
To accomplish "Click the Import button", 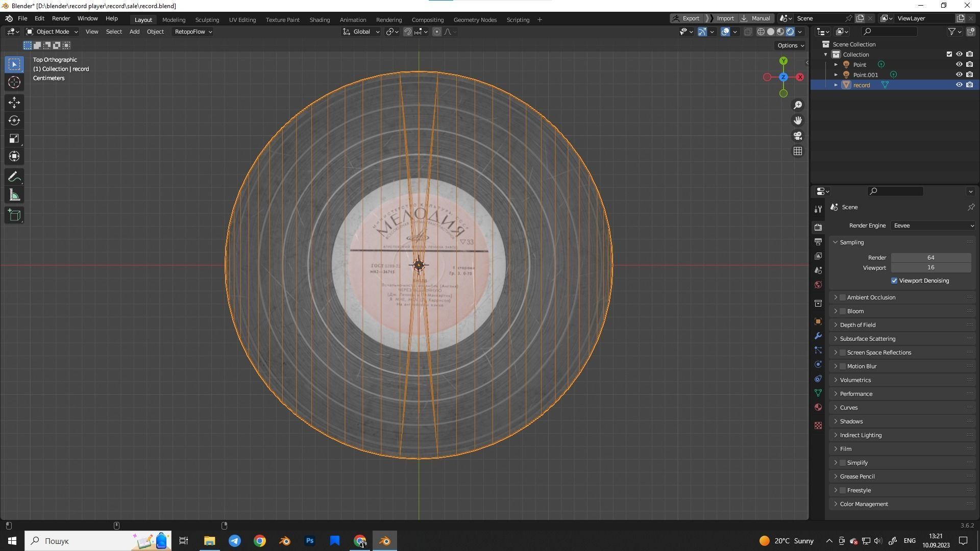I will pyautogui.click(x=722, y=18).
